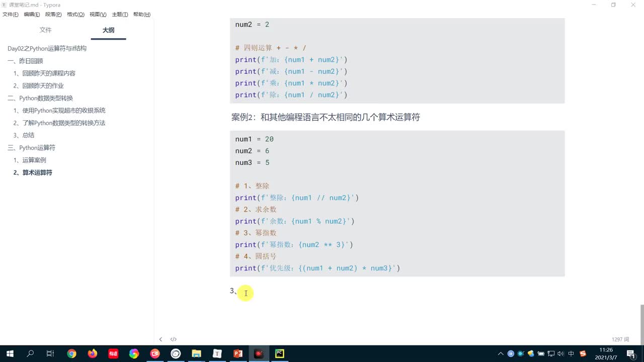The image size is (644, 362).
Task: Switch to Typora on the taskbar
Action: (x=217, y=353)
